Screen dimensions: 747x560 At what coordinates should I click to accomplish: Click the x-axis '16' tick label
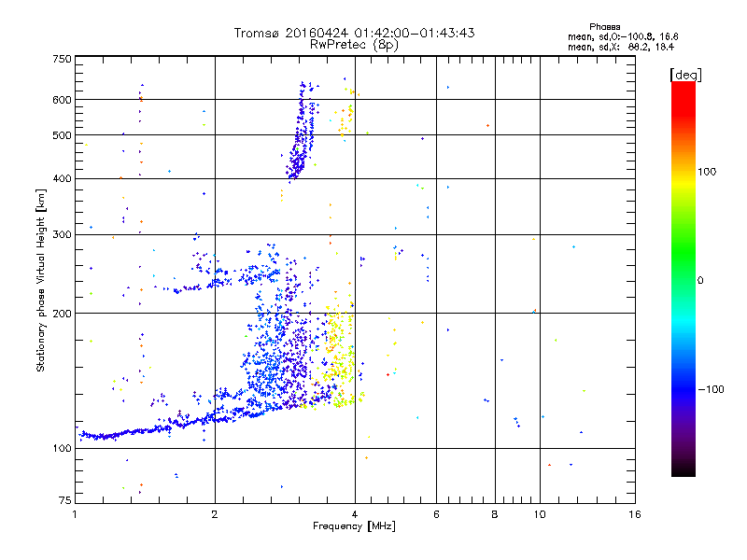pos(635,514)
